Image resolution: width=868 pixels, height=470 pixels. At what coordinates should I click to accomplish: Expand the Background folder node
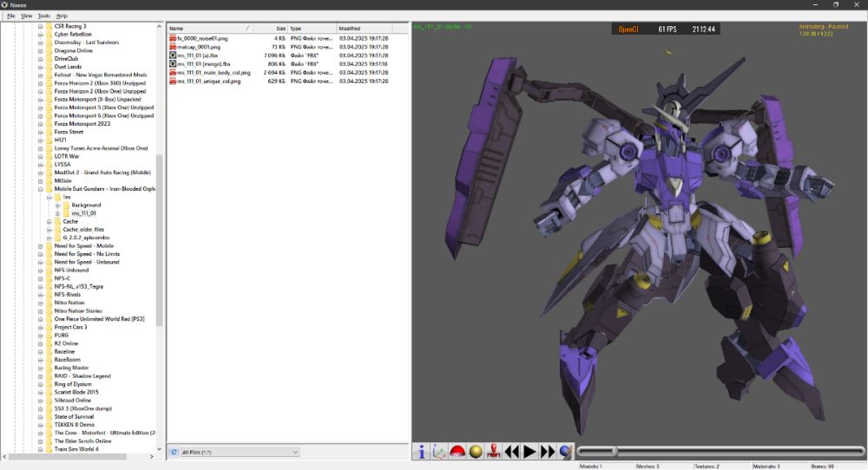pos(57,206)
